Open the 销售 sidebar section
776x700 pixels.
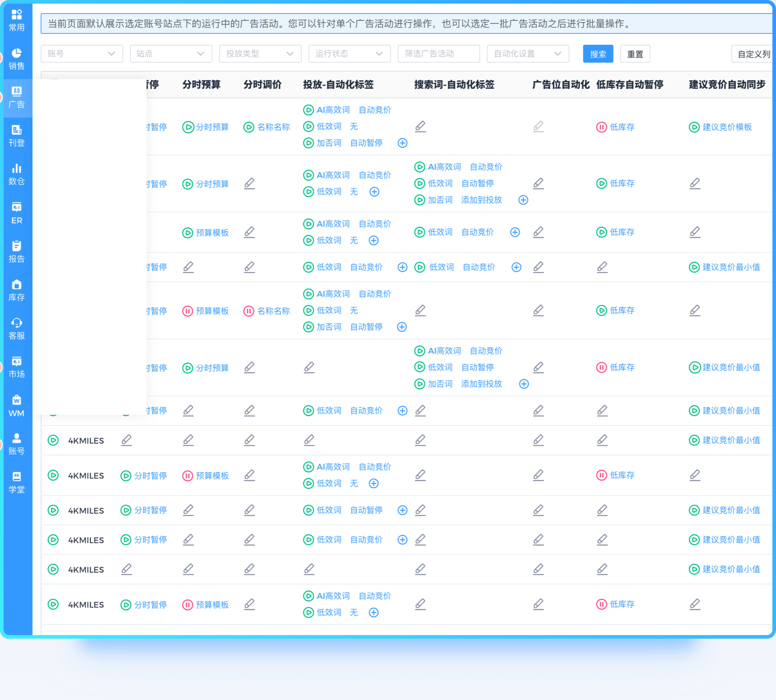[x=17, y=60]
